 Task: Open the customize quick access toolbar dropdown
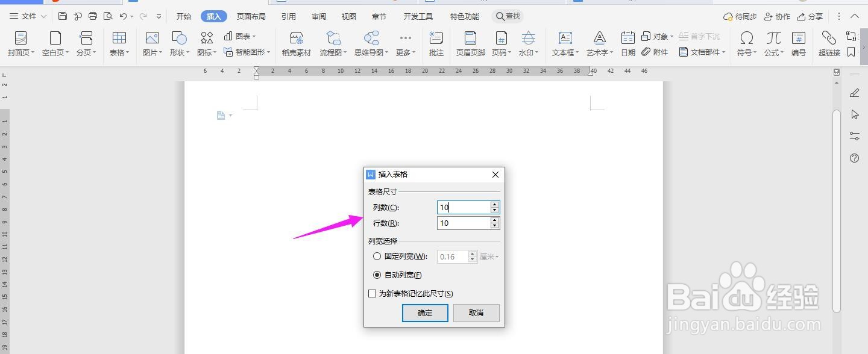click(x=159, y=16)
